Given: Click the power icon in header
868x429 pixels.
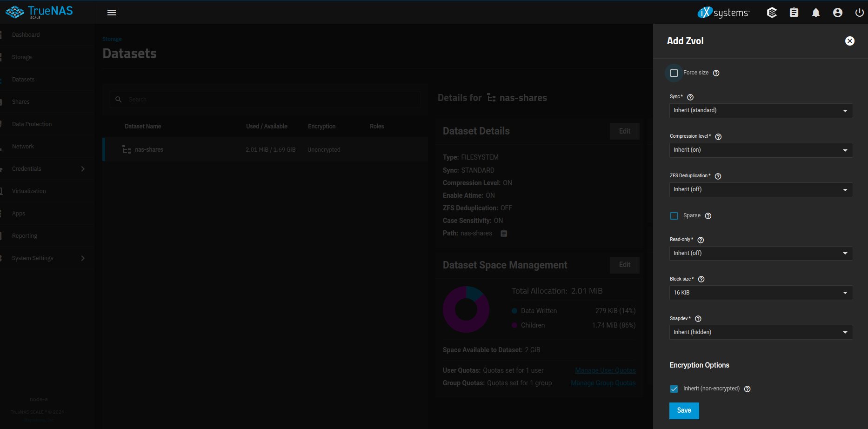Looking at the screenshot, I should [859, 13].
